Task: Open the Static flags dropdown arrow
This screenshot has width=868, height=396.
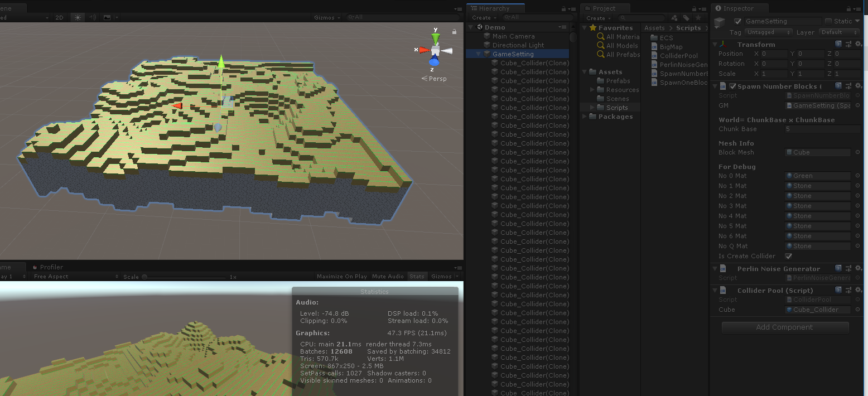Action: point(857,21)
